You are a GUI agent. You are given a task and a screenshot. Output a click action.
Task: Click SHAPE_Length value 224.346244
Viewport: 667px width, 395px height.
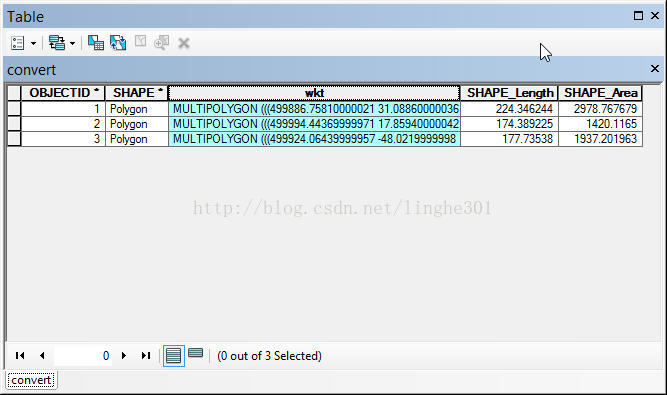(x=509, y=109)
